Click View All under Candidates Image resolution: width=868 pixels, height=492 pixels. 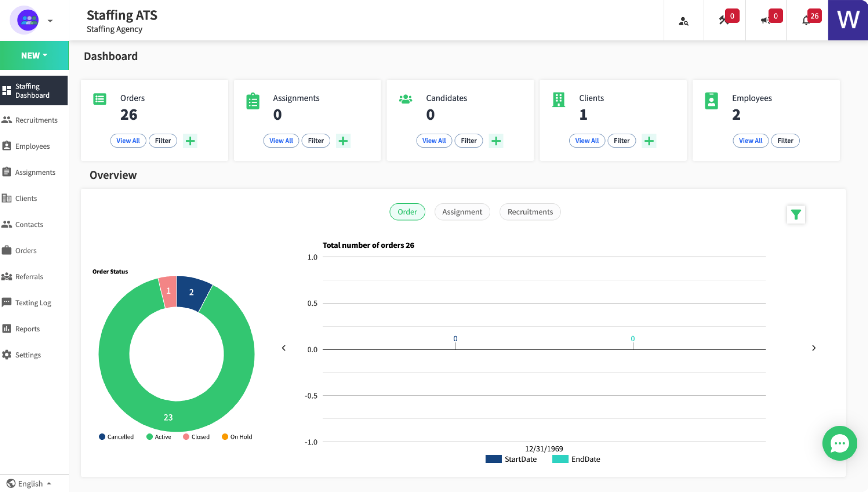(434, 141)
